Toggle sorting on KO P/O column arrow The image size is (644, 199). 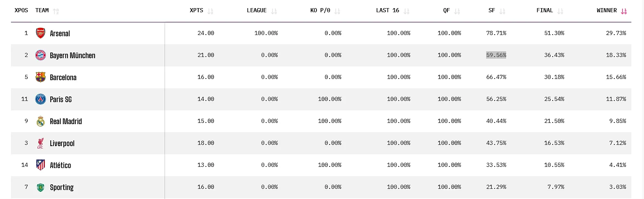(337, 11)
